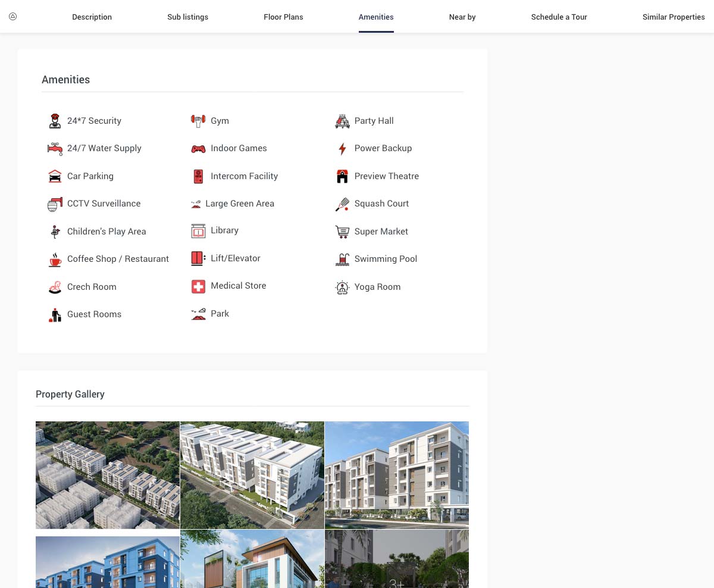The width and height of the screenshot is (714, 588).
Task: Click the "Coffee Shop / Restaurant" label
Action: pos(118,259)
